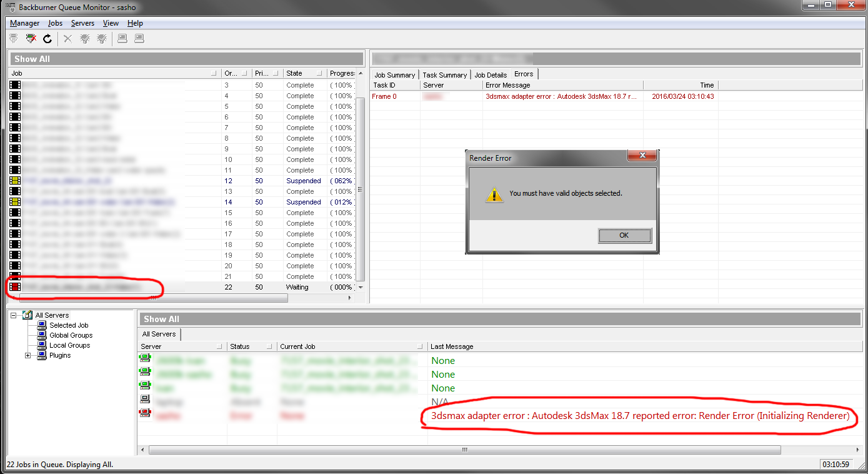Open the Current Job column filter box
The width and height of the screenshot is (868, 474).
point(420,346)
